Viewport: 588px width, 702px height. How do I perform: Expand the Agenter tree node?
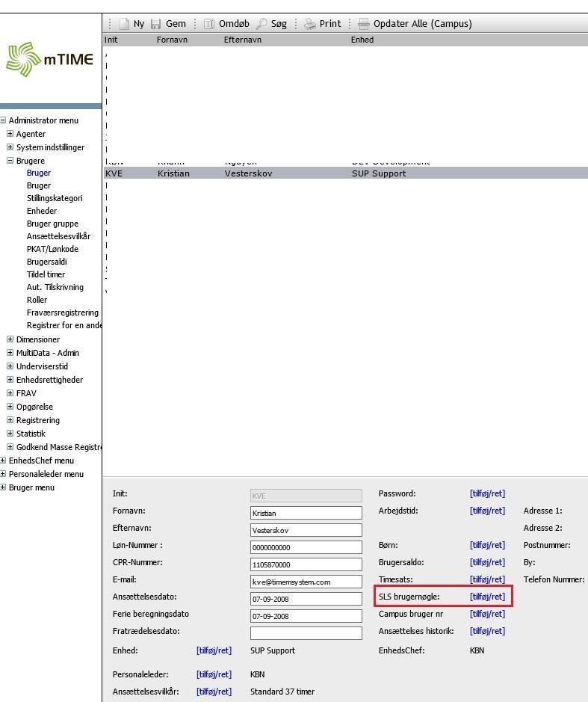[10, 134]
